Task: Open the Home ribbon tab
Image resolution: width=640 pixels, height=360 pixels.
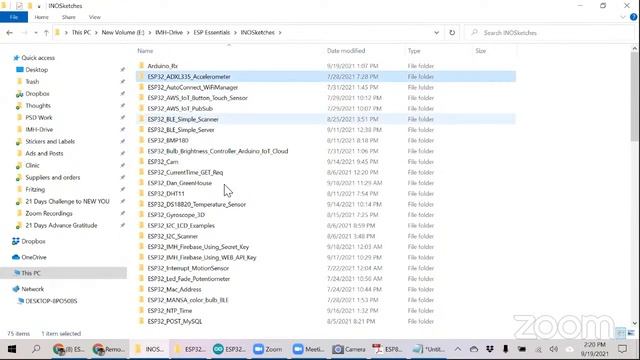Action: (41, 17)
